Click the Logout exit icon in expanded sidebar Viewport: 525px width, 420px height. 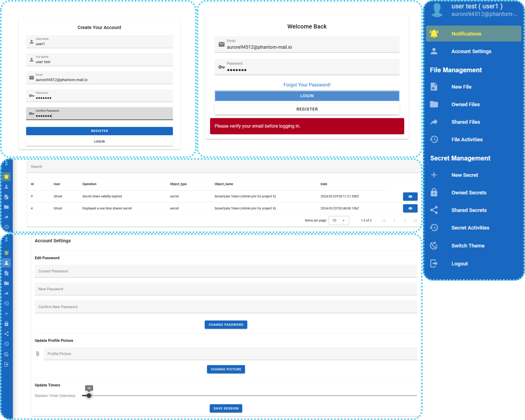[x=434, y=263]
